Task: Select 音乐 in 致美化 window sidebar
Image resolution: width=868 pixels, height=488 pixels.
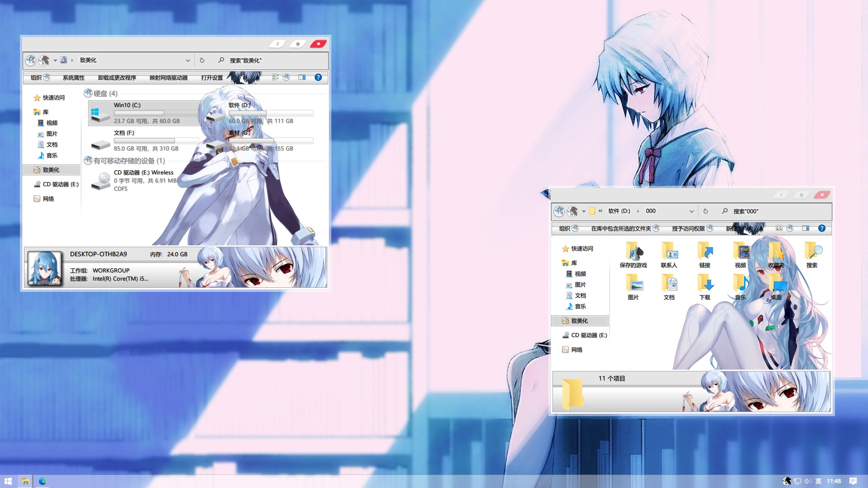Action: [x=47, y=155]
